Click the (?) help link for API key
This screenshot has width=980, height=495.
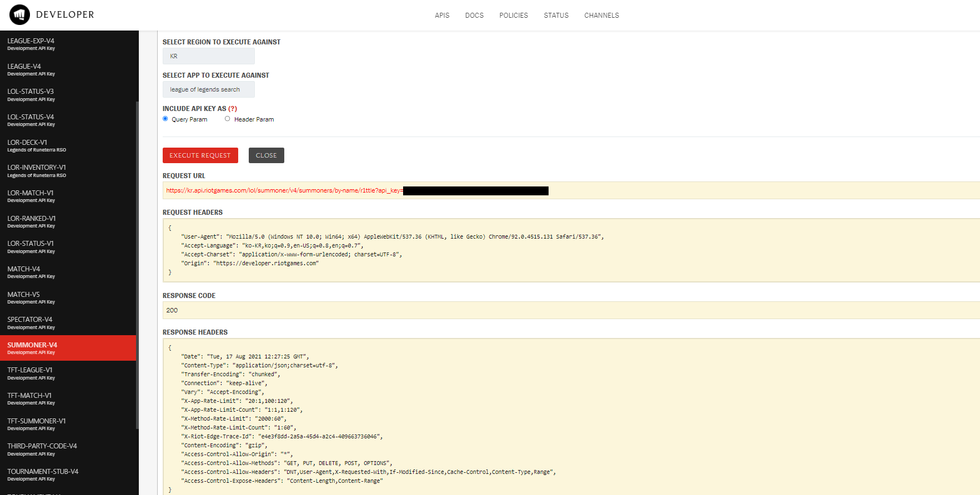(x=233, y=109)
